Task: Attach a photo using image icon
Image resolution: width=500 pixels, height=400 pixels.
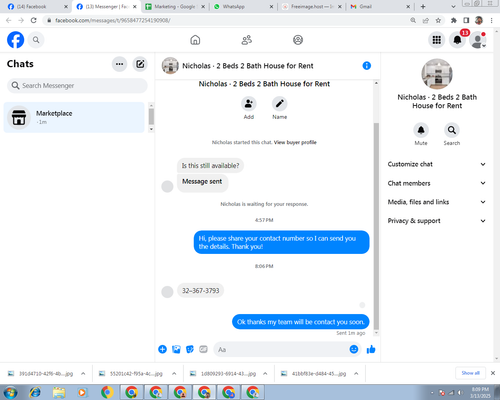Action: [176, 349]
